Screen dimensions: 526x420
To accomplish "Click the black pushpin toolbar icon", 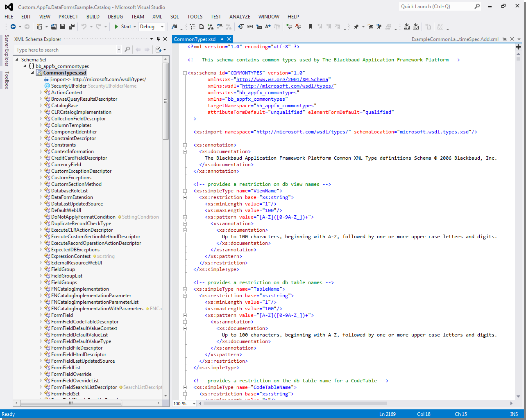I will coord(356,27).
